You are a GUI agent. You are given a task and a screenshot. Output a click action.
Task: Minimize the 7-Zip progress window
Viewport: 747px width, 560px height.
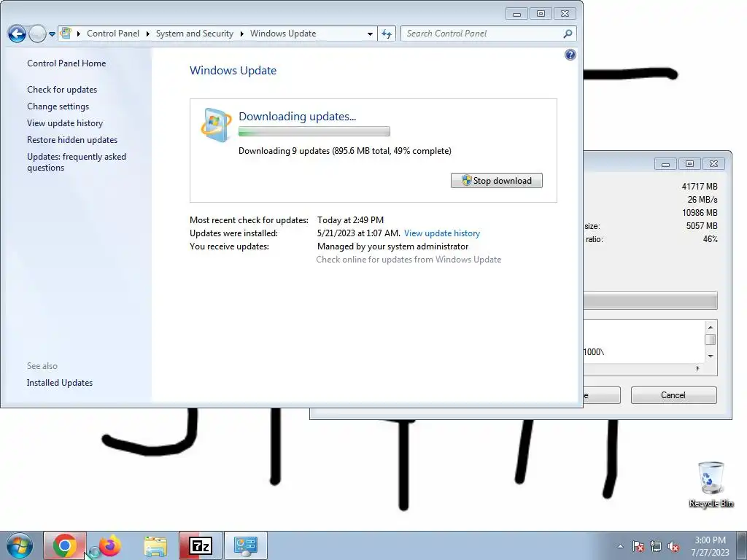tap(665, 164)
